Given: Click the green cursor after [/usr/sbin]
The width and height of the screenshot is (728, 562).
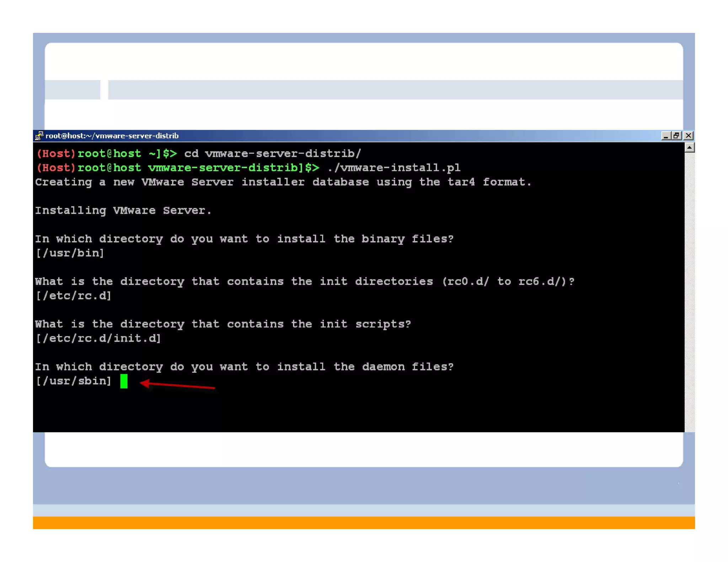Looking at the screenshot, I should [124, 381].
